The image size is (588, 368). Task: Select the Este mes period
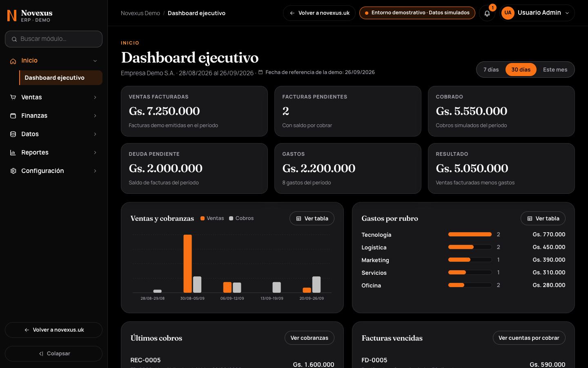(x=555, y=70)
